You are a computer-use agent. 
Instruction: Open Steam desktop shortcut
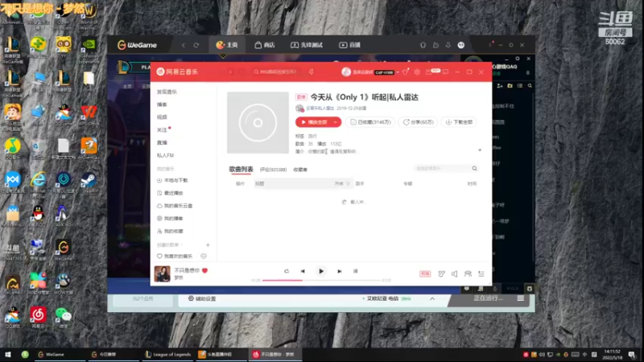point(89,183)
